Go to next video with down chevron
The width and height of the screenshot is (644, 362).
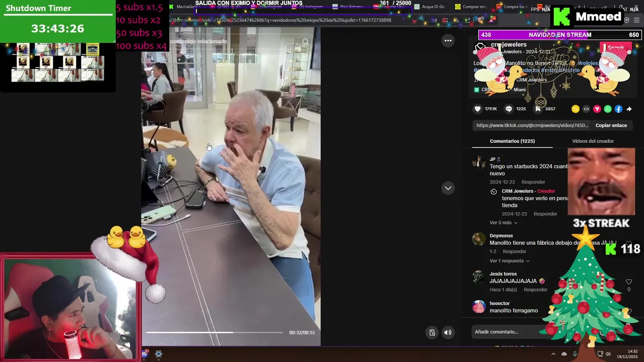point(448,188)
